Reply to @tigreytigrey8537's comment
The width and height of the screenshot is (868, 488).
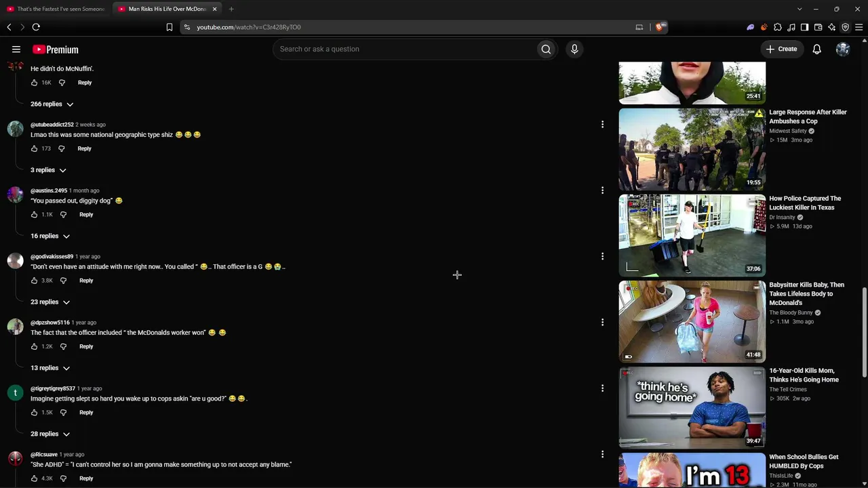(x=86, y=412)
